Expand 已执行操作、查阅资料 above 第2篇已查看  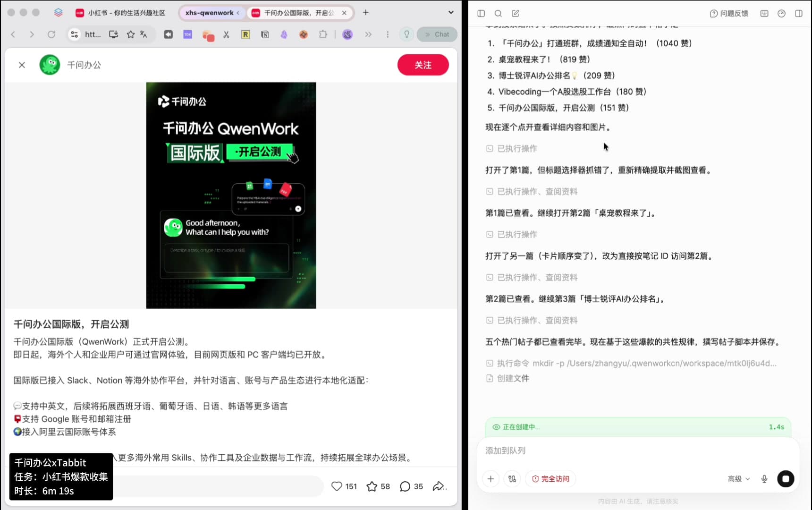(x=532, y=278)
